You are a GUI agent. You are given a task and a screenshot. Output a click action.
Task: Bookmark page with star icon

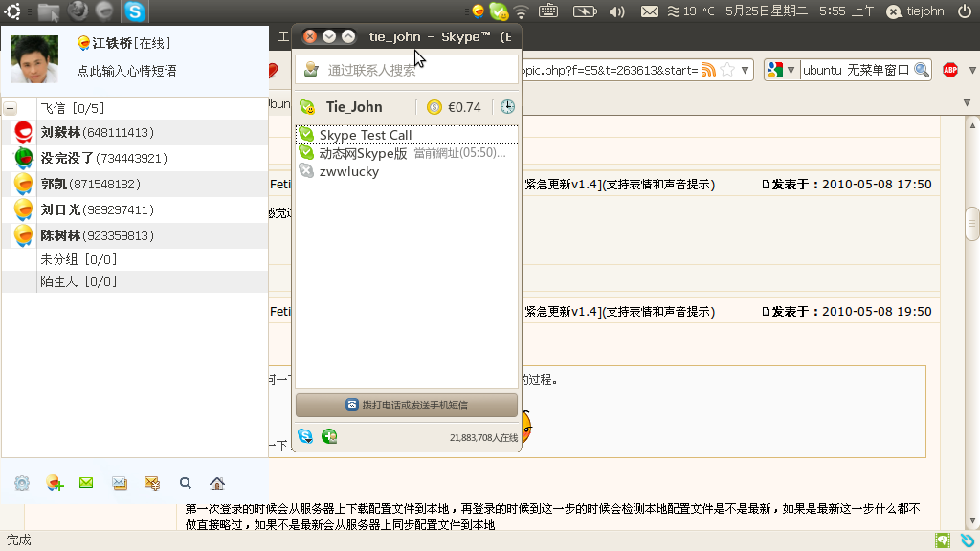[727, 70]
